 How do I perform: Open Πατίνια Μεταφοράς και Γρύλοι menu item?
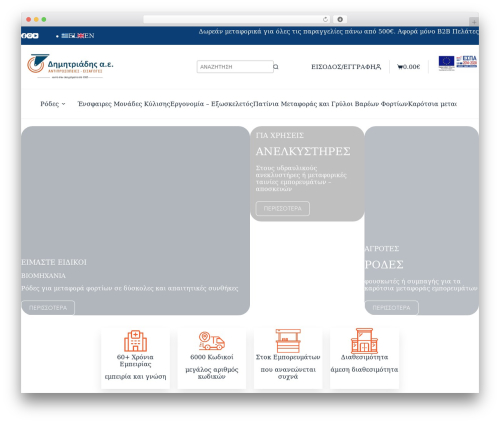(331, 104)
